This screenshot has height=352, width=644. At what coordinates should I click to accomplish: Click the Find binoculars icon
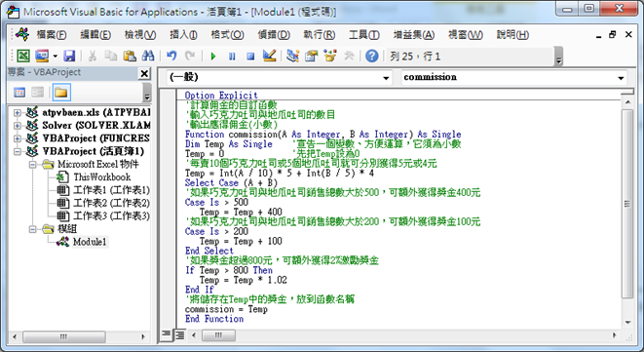click(x=148, y=56)
